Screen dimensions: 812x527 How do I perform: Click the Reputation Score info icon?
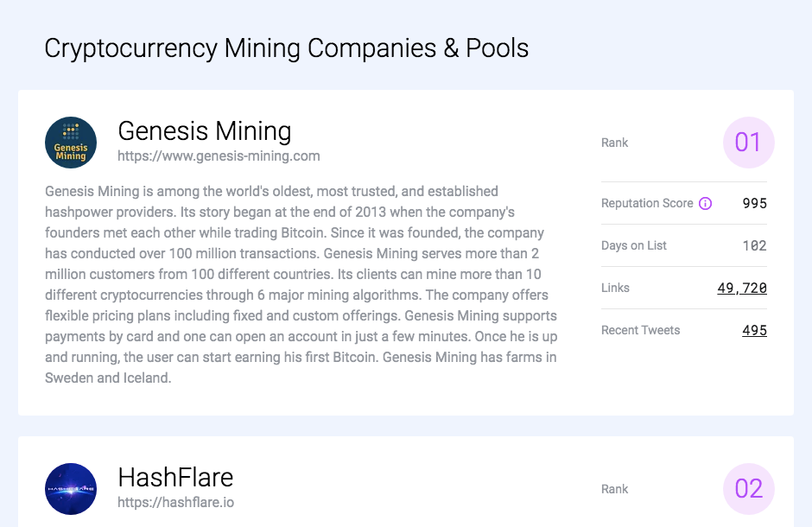point(706,203)
